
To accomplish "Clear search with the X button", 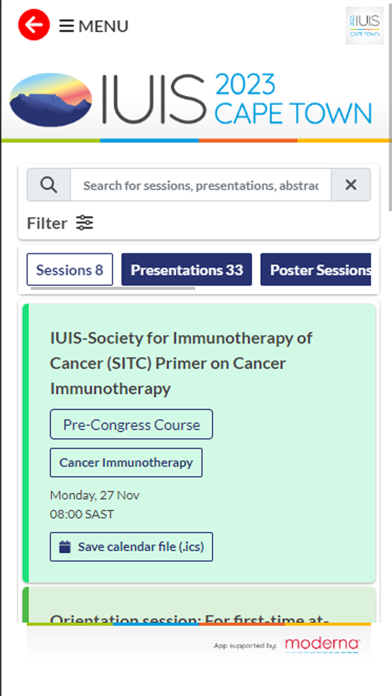I will (351, 185).
